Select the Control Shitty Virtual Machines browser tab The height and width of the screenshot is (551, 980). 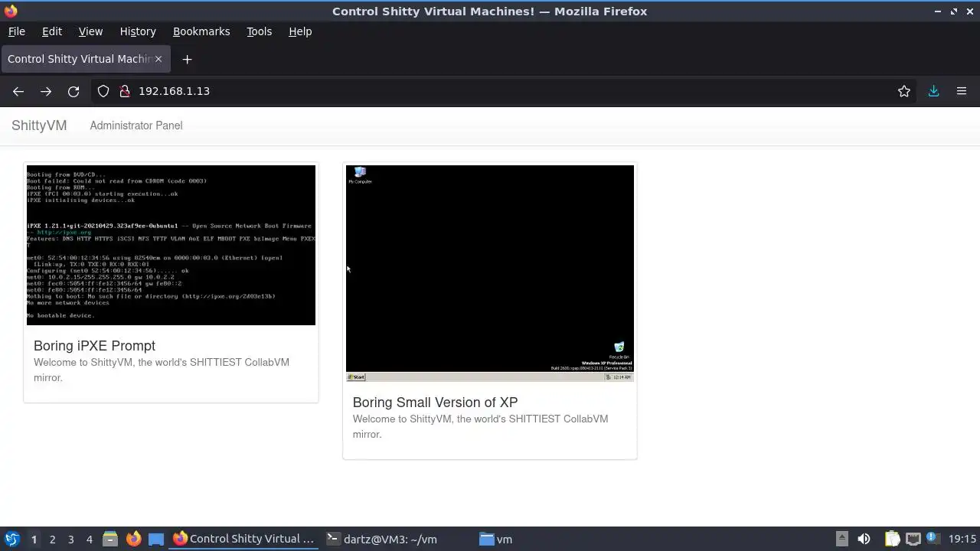click(x=84, y=59)
